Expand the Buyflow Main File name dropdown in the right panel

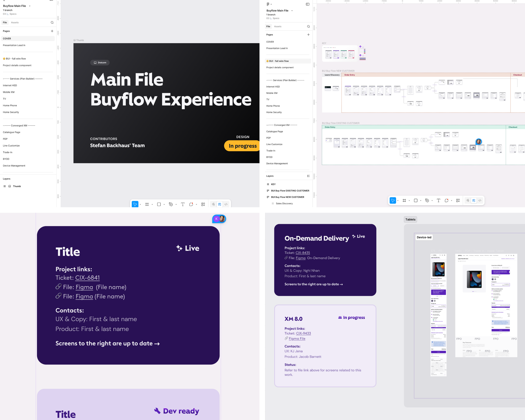tap(292, 11)
